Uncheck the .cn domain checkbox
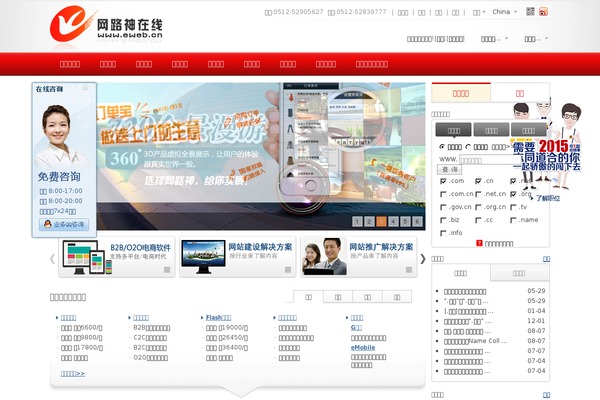The image size is (600, 400). [x=478, y=181]
